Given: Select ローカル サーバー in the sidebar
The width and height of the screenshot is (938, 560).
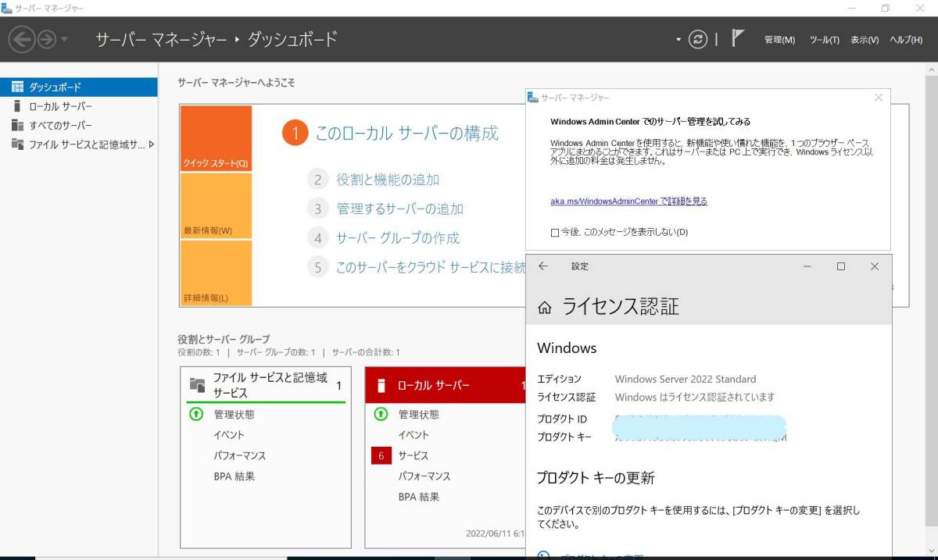Looking at the screenshot, I should pos(78,106).
